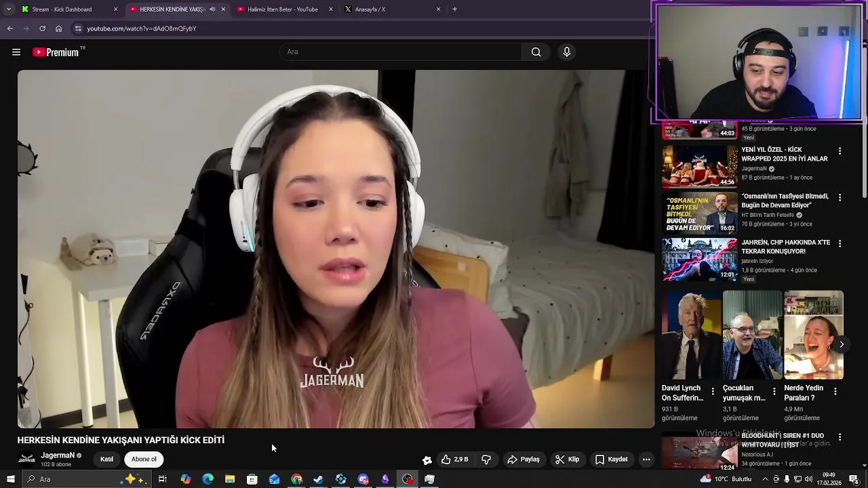Open Chrome from taskbar
868x488 pixels.
point(296,479)
